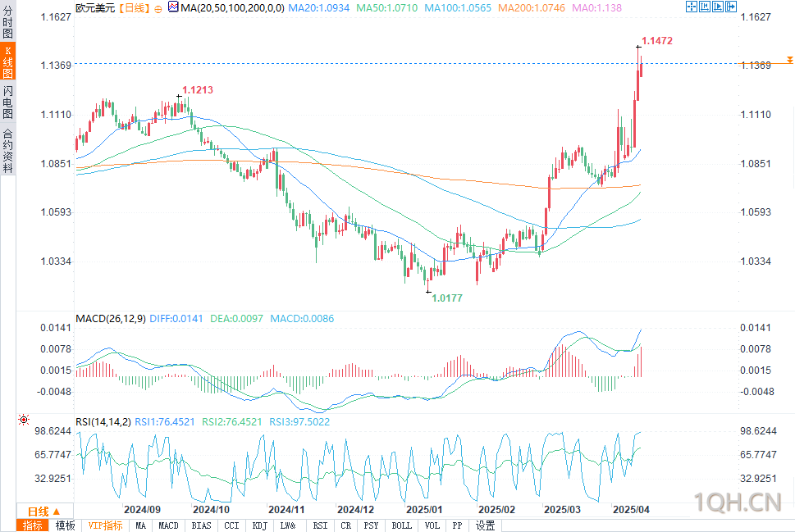Viewport: 795px width, 532px height.
Task: Choose the RSI indicator button
Action: (x=320, y=525)
